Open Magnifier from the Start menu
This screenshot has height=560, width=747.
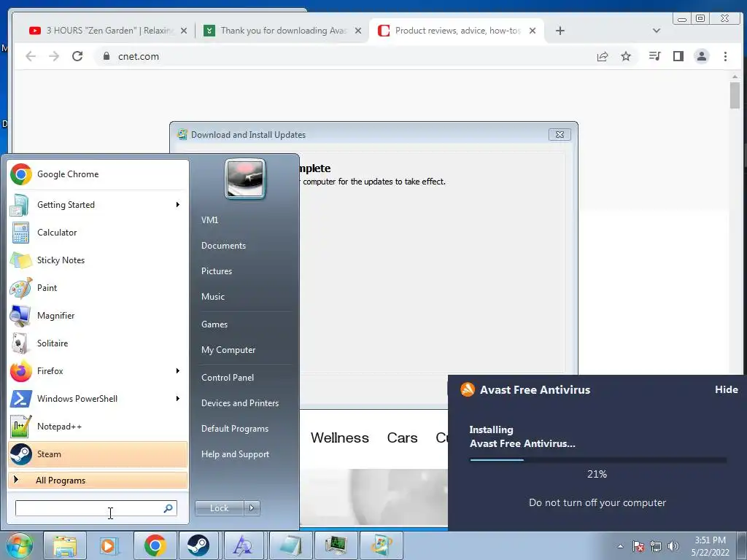coord(98,315)
